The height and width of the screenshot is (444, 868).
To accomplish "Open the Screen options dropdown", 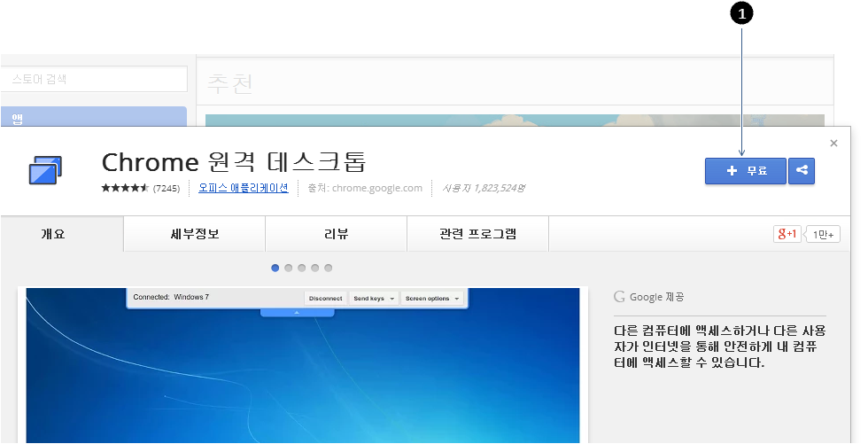I will (432, 299).
